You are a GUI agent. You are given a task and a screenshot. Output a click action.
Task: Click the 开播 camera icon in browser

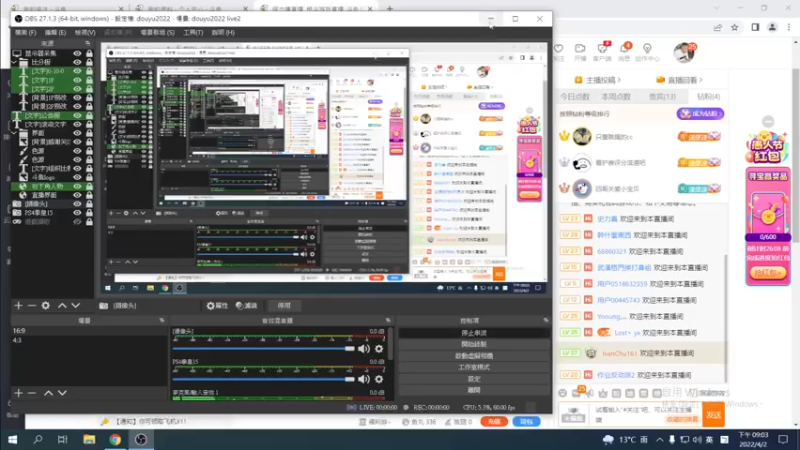[x=580, y=48]
